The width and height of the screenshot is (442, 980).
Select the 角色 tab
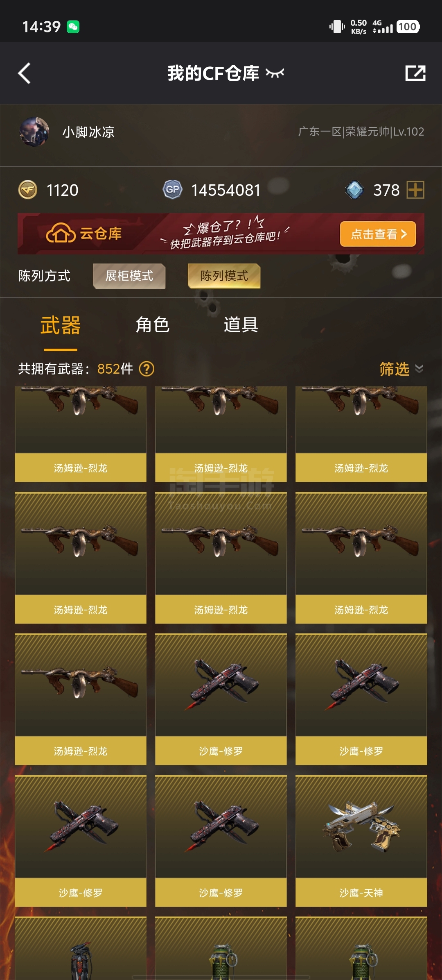click(x=152, y=325)
